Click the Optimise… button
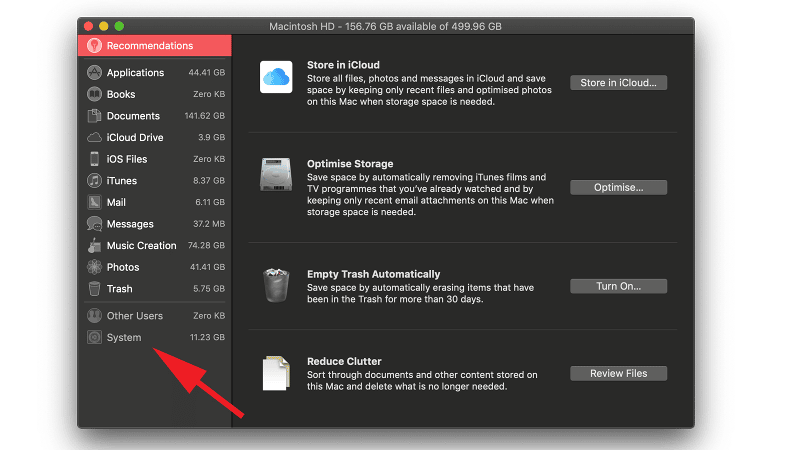 (618, 187)
